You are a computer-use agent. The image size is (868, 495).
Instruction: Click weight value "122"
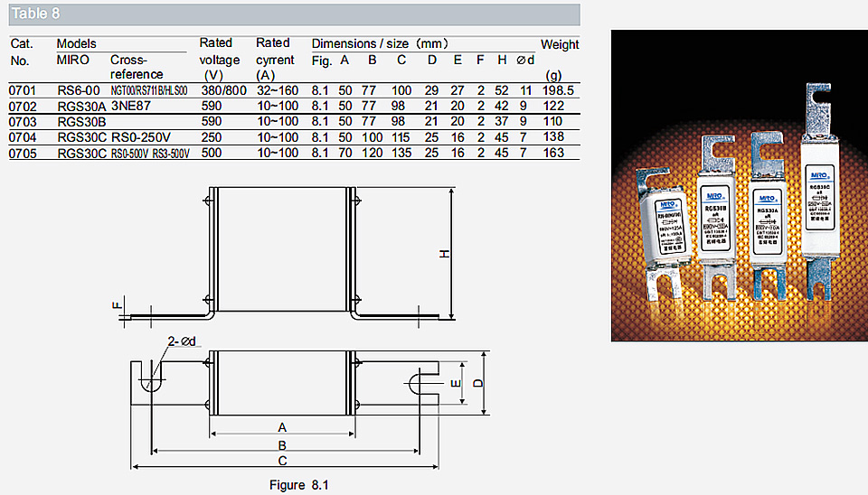[553, 106]
